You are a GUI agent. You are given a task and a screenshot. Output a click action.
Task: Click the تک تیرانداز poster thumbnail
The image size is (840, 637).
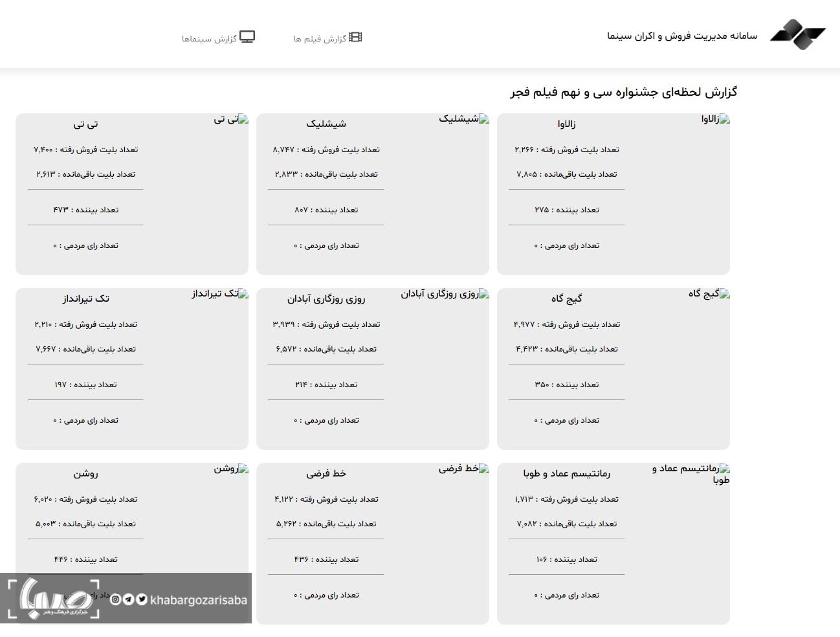tap(219, 294)
